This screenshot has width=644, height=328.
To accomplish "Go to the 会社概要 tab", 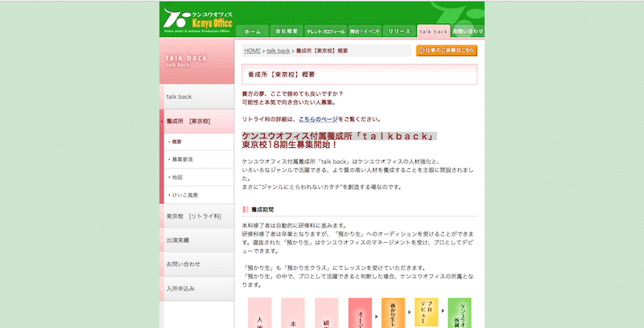I will (x=287, y=31).
